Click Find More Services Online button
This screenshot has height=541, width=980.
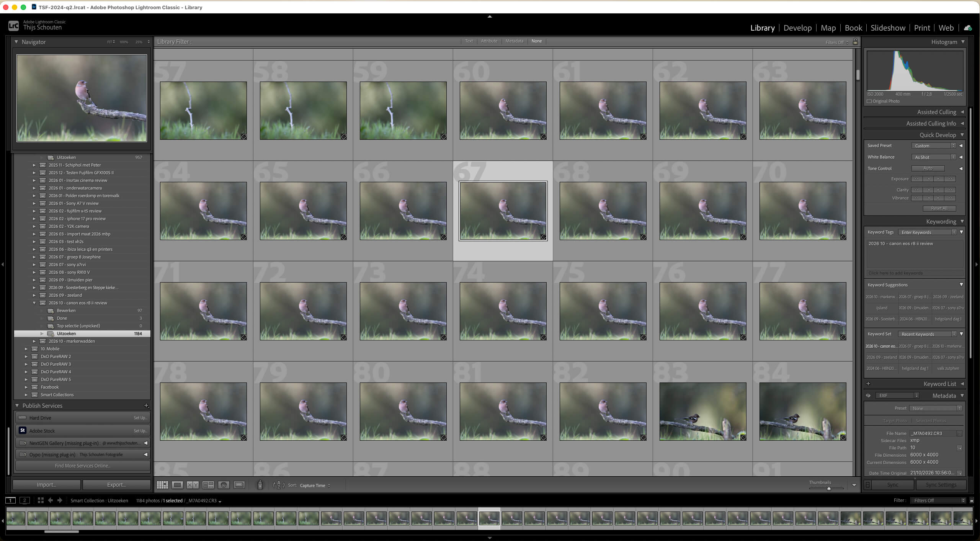(x=83, y=466)
